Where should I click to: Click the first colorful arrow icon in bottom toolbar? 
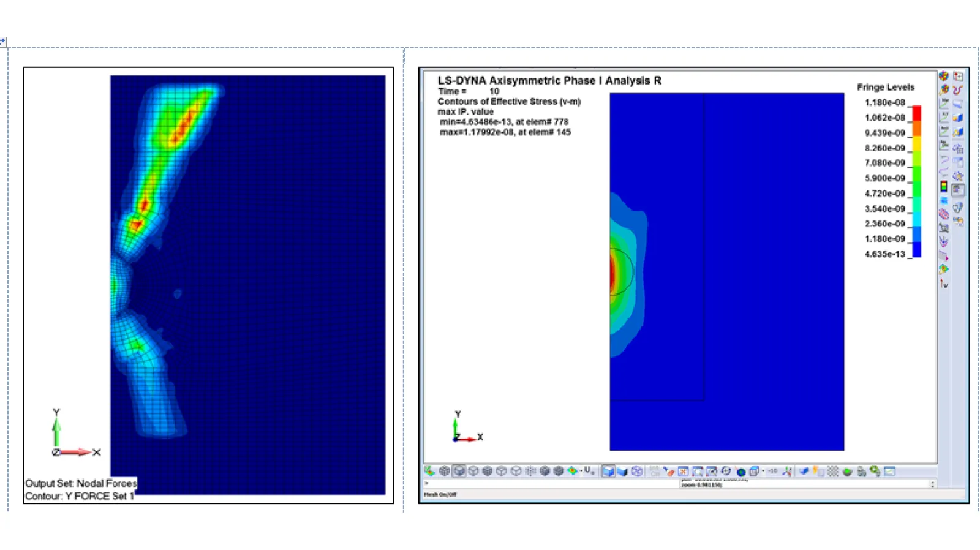click(x=429, y=471)
